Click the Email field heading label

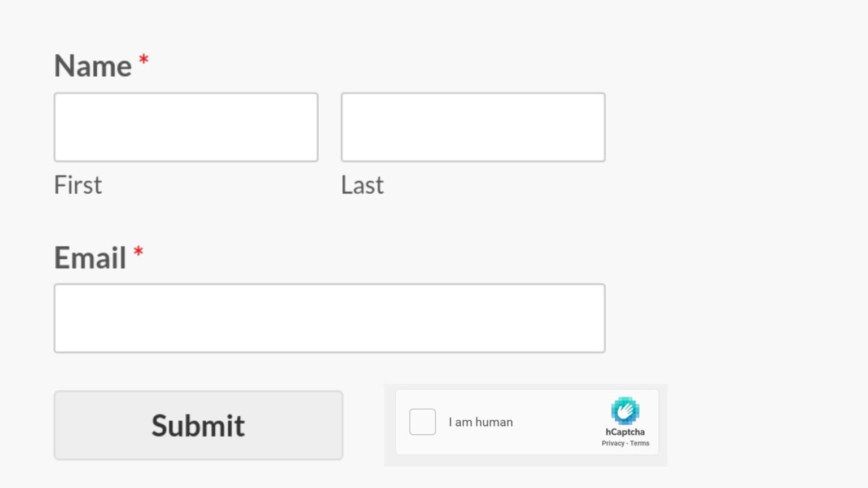[90, 258]
